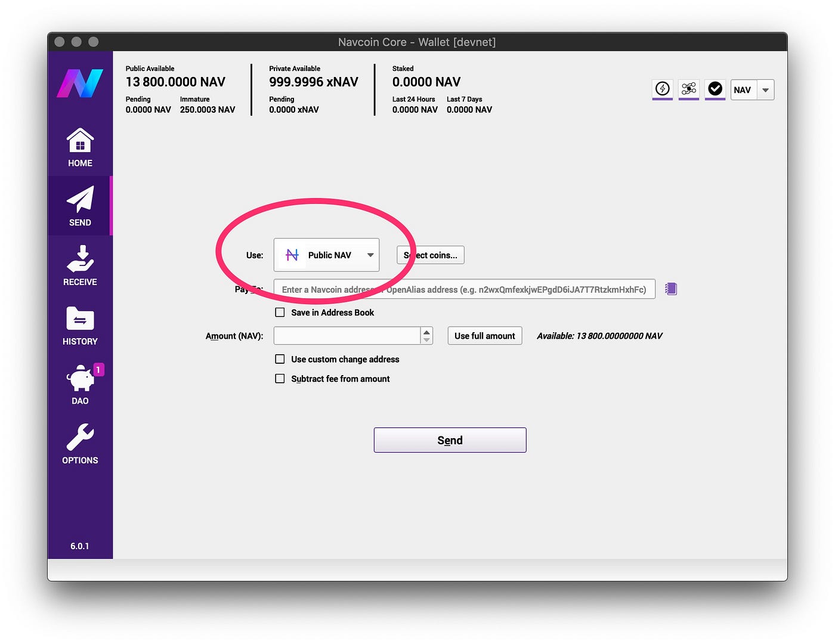Click Private Available 999.9996 xNAV balance
This screenshot has width=835, height=644.
tap(314, 82)
